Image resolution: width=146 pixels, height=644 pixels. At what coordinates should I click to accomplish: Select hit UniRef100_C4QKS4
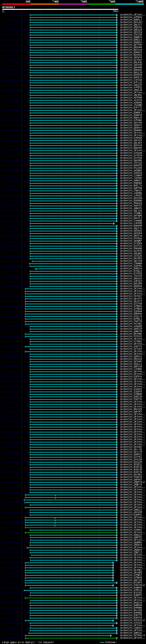(131, 628)
